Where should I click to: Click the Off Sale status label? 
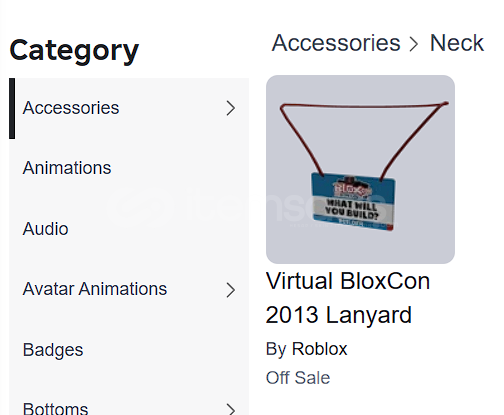pyautogui.click(x=298, y=378)
